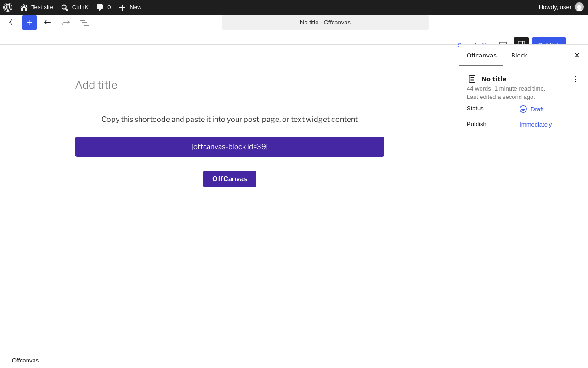Open the comments bubble in admin bar
588x368 pixels.
pos(104,7)
